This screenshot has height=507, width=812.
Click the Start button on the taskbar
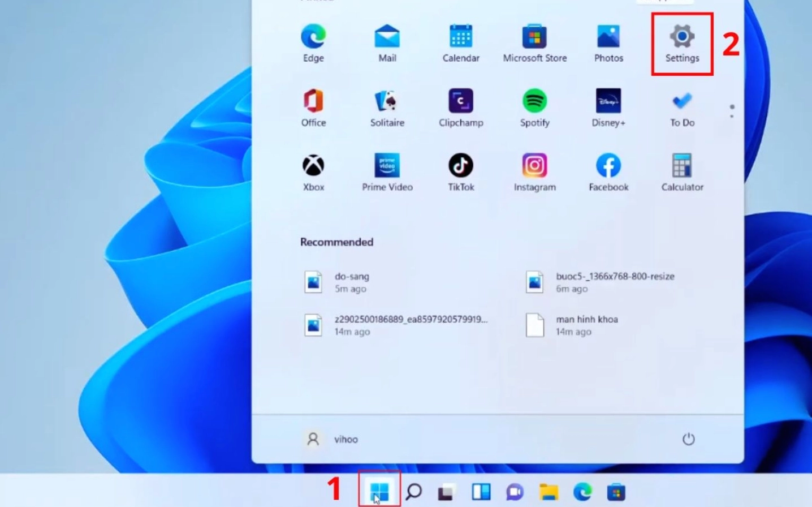pyautogui.click(x=378, y=492)
